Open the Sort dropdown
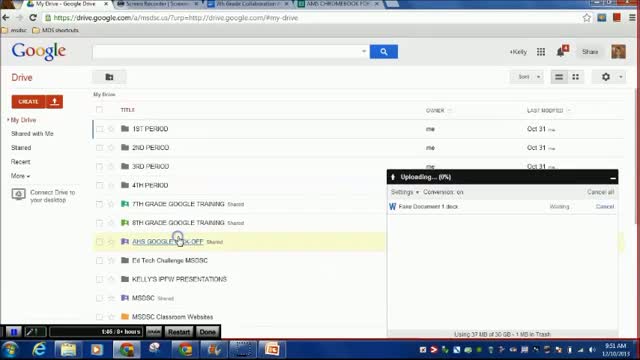Image resolution: width=640 pixels, height=360 pixels. pyautogui.click(x=527, y=77)
